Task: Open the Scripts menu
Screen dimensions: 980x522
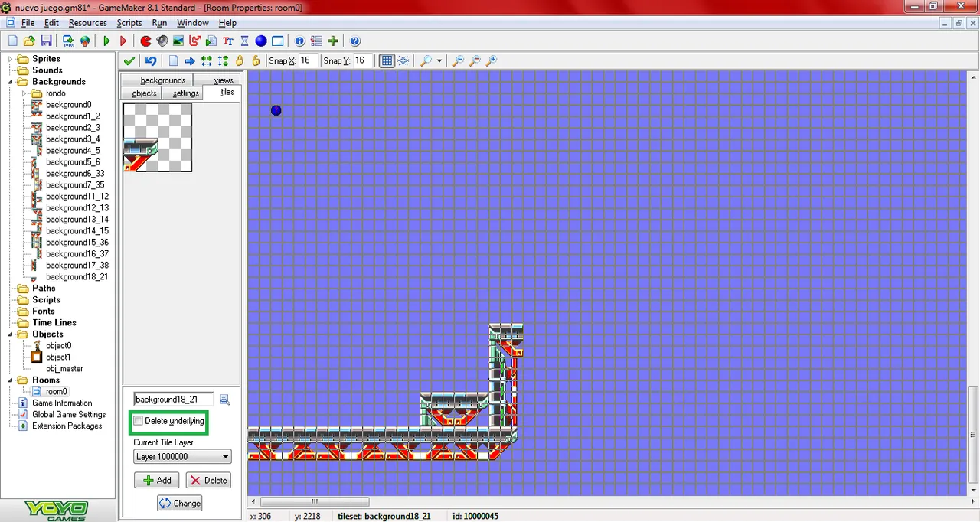Action: coord(129,23)
